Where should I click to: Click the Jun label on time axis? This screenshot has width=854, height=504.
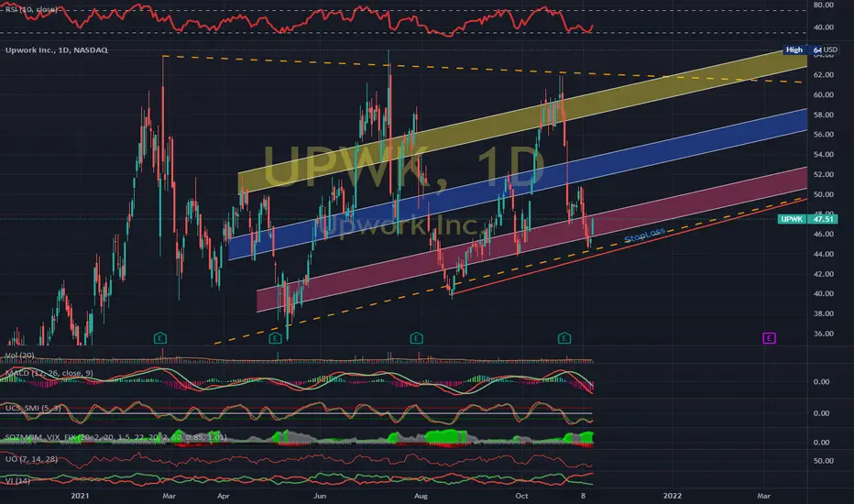coord(320,496)
